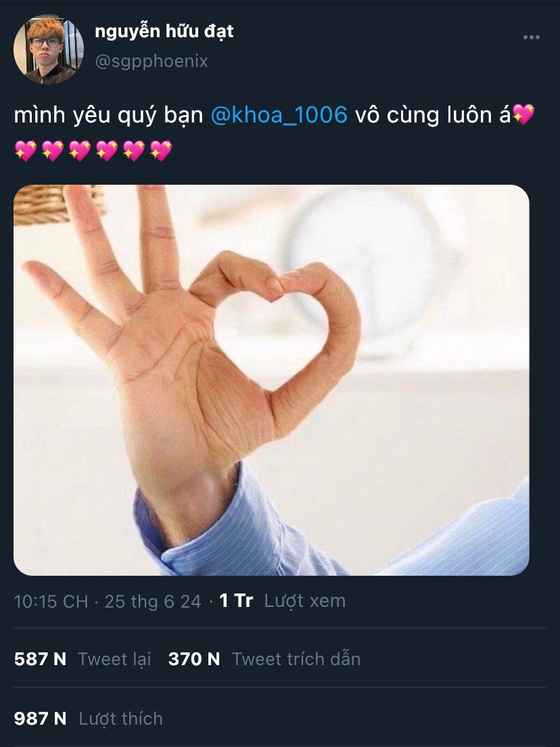The image size is (560, 747).
Task: Show the 370 N Tweet trích dẫn list
Action: [x=264, y=659]
